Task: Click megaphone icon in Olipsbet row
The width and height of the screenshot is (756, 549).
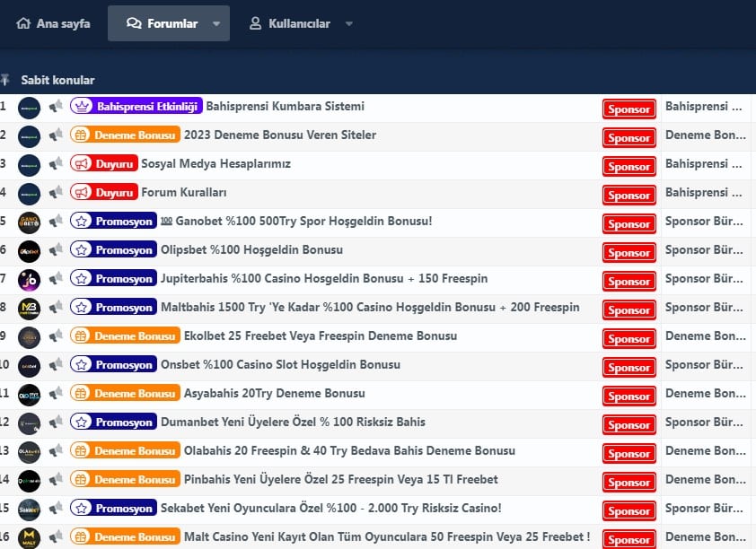Action: [56, 249]
